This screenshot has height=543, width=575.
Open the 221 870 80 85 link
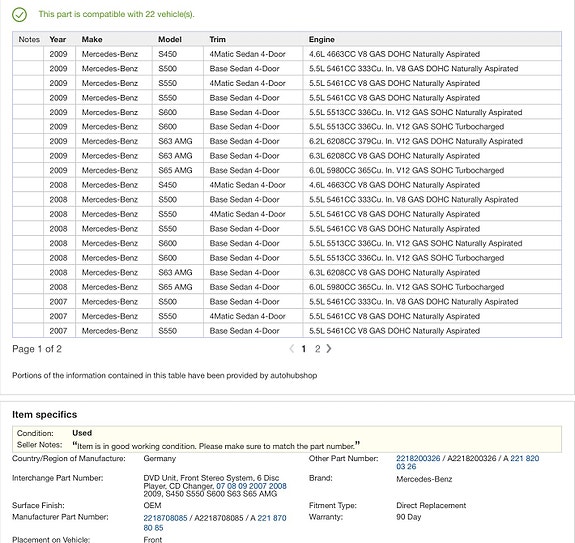tap(215, 523)
